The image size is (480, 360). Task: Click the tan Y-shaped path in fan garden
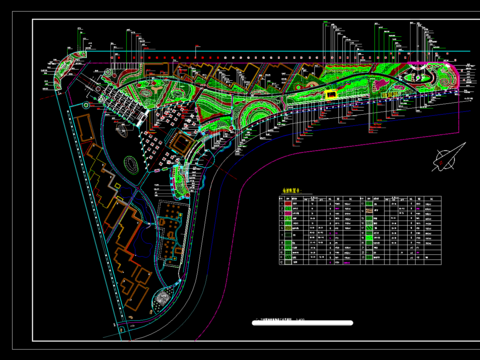pyautogui.click(x=155, y=90)
